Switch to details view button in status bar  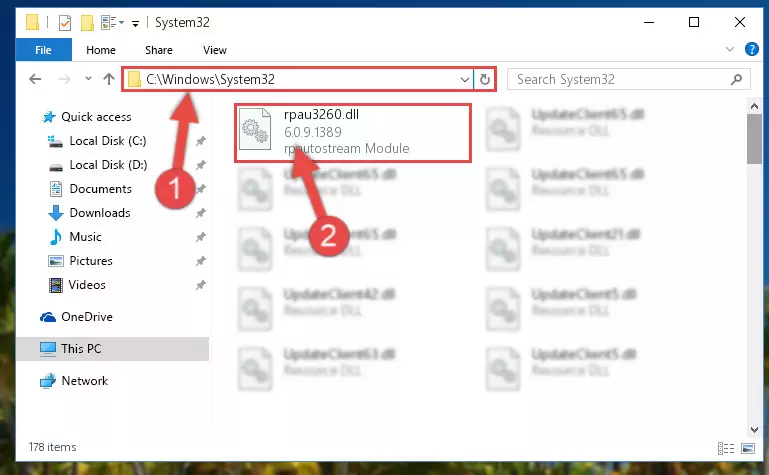[726, 448]
